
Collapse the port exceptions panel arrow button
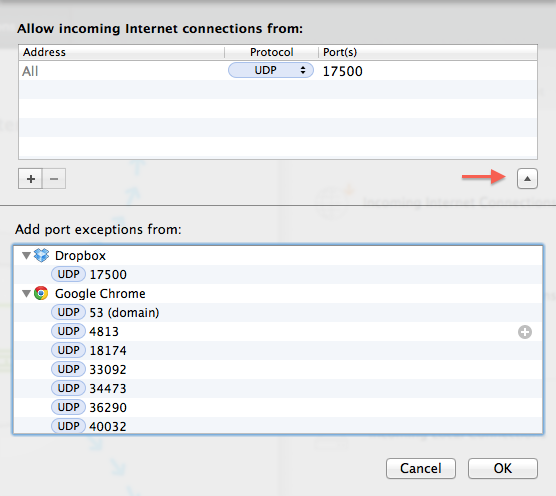pyautogui.click(x=527, y=179)
